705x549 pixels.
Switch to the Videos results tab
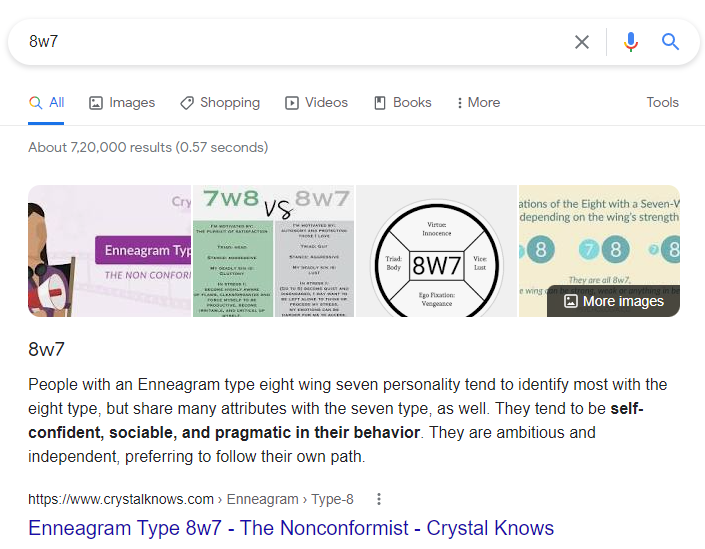click(317, 103)
